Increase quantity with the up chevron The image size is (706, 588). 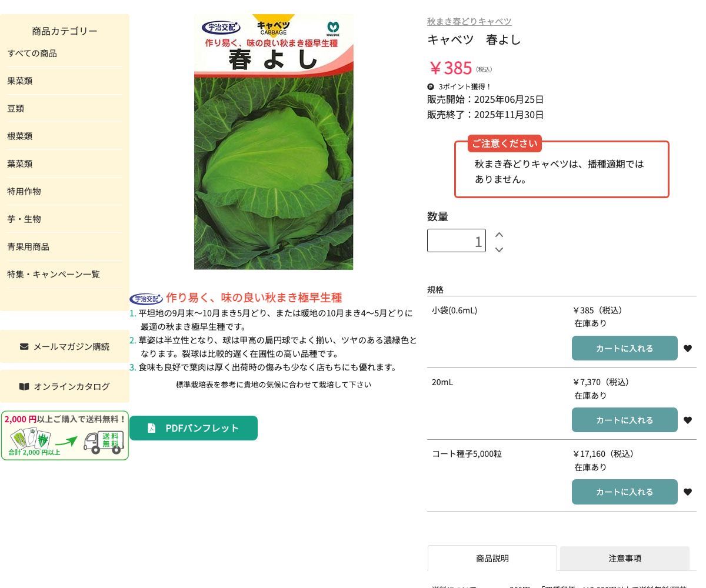499,234
